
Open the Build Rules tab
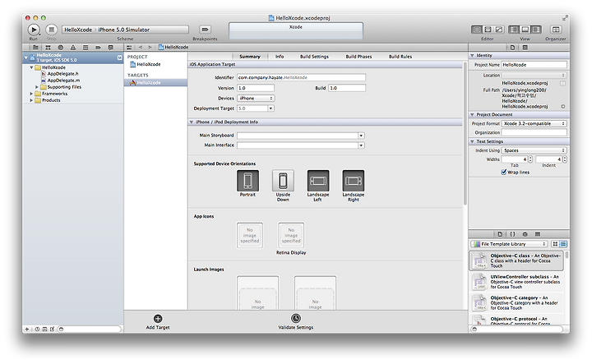pyautogui.click(x=400, y=57)
